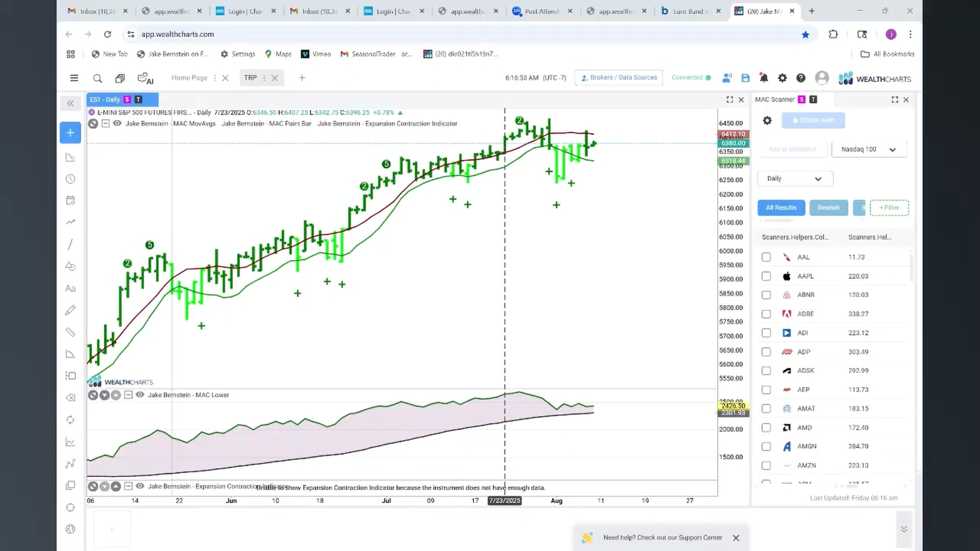The image size is (980, 551).
Task: Open the AI chat assistant icon
Action: coord(145,79)
